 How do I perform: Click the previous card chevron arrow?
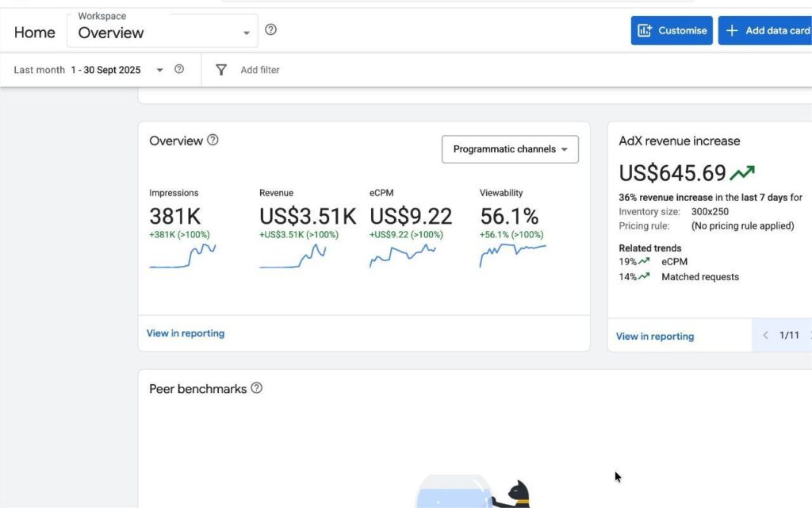(765, 335)
